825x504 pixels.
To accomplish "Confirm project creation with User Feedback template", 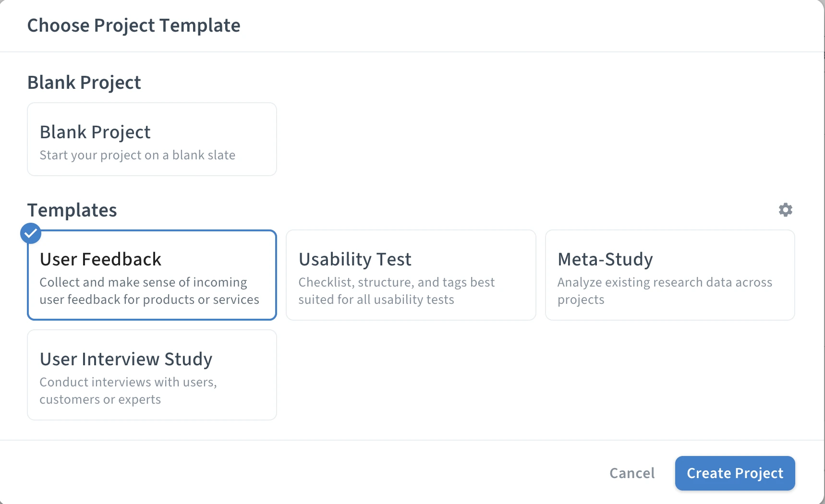I will coord(734,473).
